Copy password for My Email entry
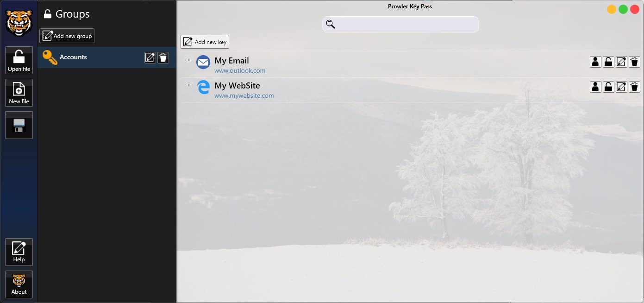The image size is (644, 303). pyautogui.click(x=608, y=62)
